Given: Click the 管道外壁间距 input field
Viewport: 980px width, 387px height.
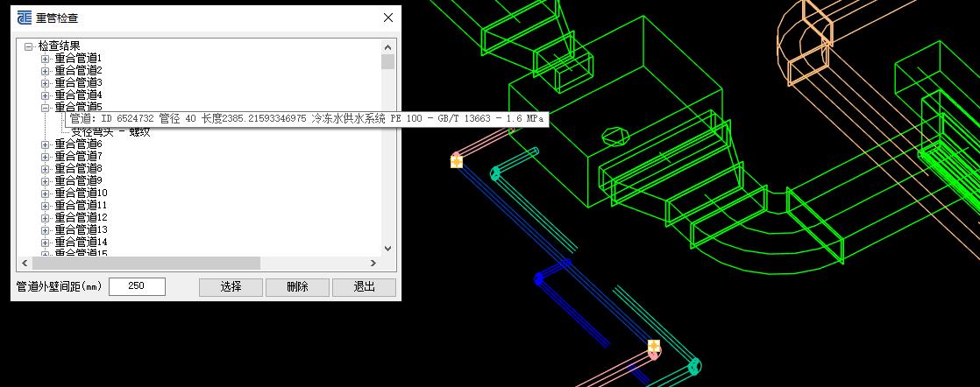Looking at the screenshot, I should [137, 286].
